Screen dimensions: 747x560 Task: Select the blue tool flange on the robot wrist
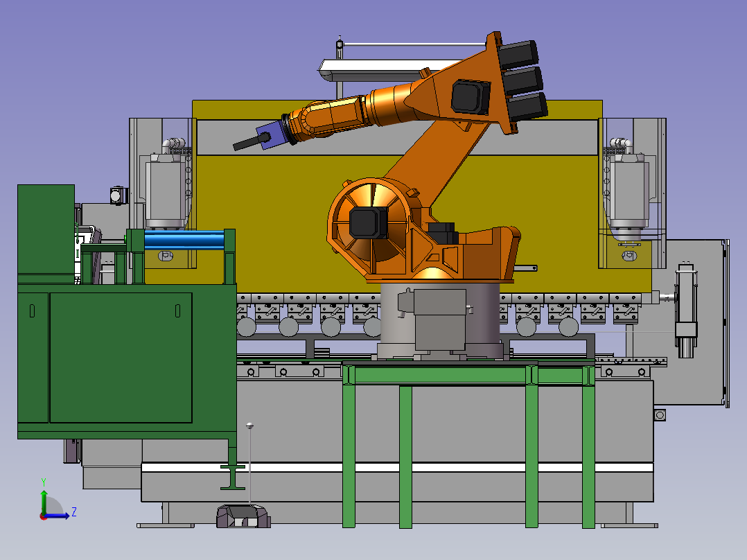tap(272, 135)
